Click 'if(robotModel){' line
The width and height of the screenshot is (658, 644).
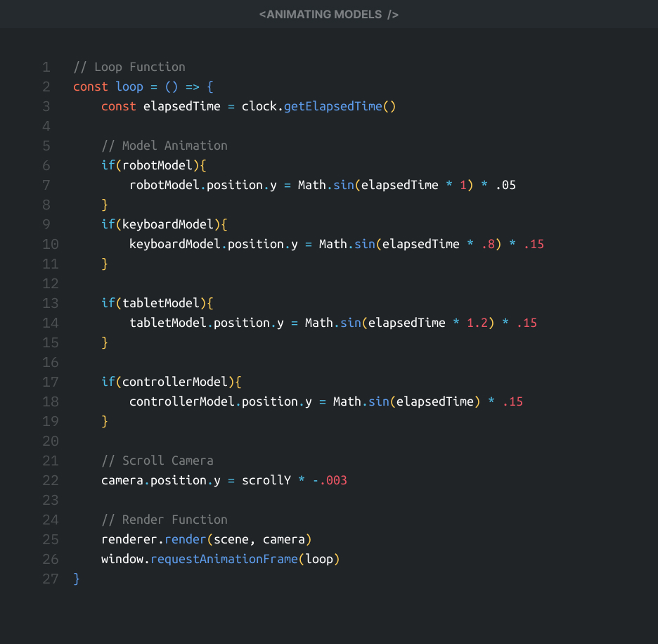(x=153, y=165)
